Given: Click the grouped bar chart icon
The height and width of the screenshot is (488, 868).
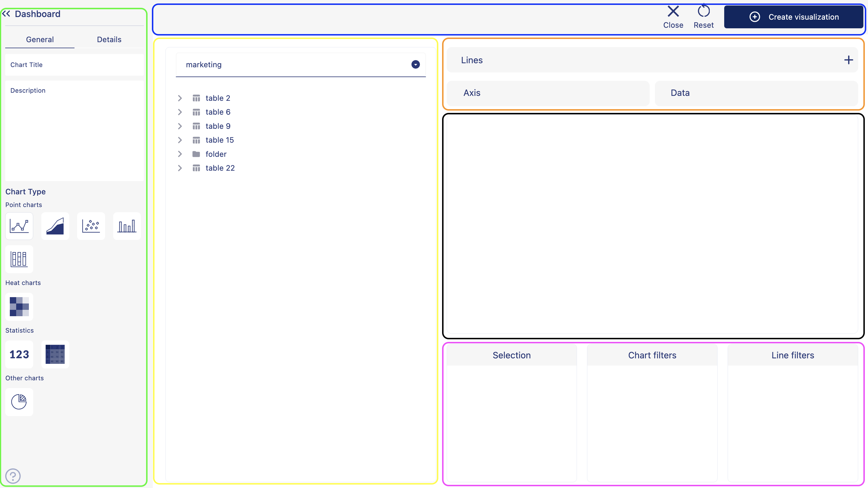Looking at the screenshot, I should pos(18,259).
